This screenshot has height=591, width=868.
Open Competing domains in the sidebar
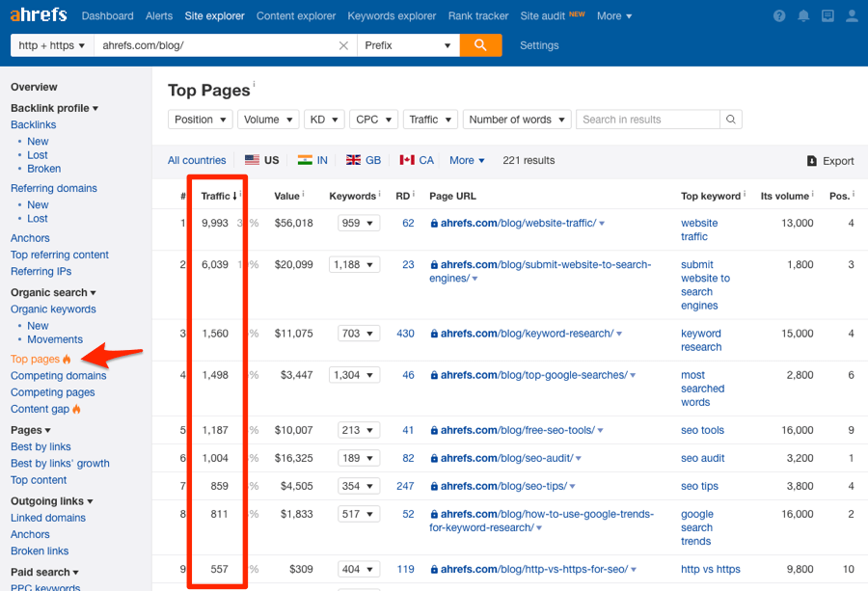[x=58, y=376]
